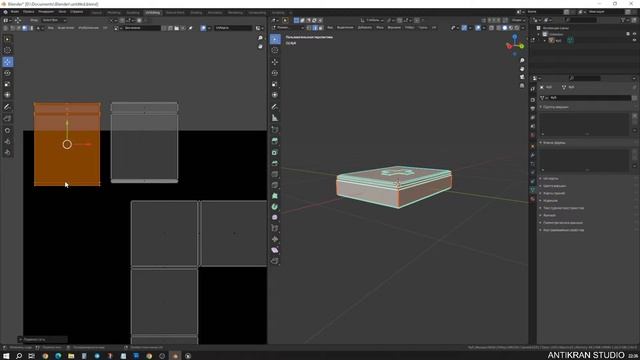Click the UVMap name field in UV editor header

click(x=233, y=28)
